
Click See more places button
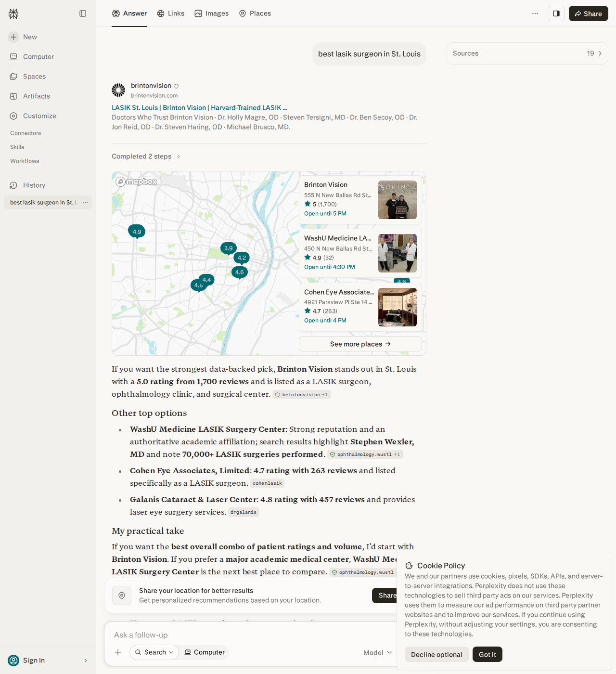(360, 344)
